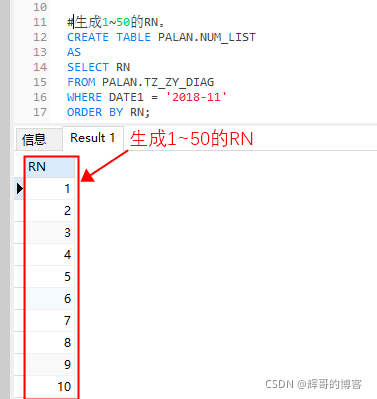Click the current row indicator arrow
Image resolution: width=377 pixels, height=399 pixels.
coord(20,189)
